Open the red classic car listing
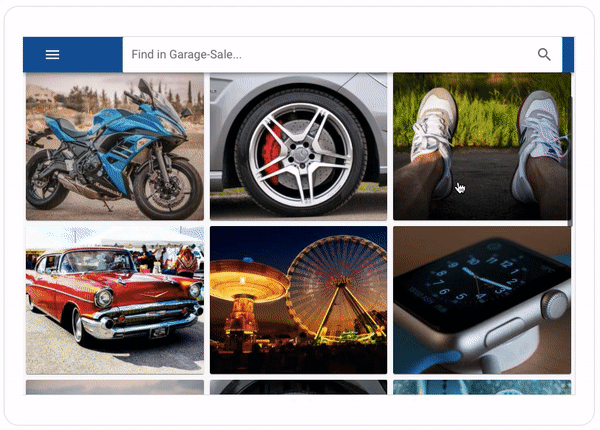Image resolution: width=600 pixels, height=430 pixels. point(115,300)
